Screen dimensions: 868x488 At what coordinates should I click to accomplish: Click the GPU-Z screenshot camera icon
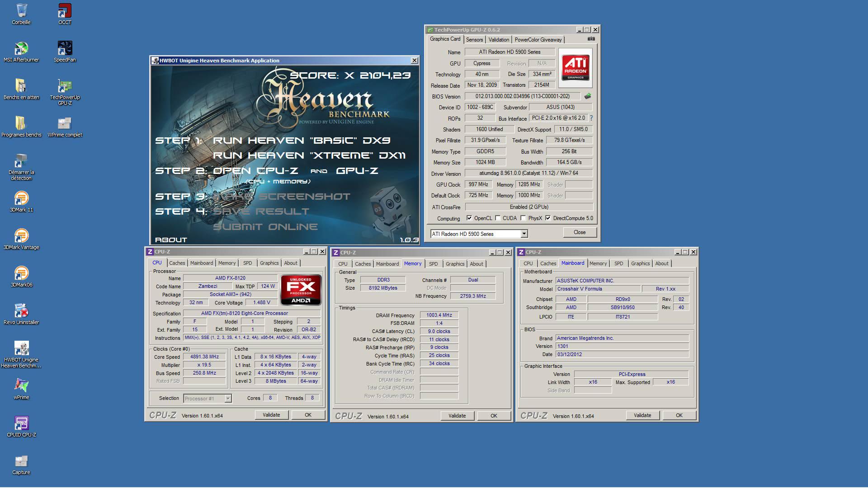591,39
